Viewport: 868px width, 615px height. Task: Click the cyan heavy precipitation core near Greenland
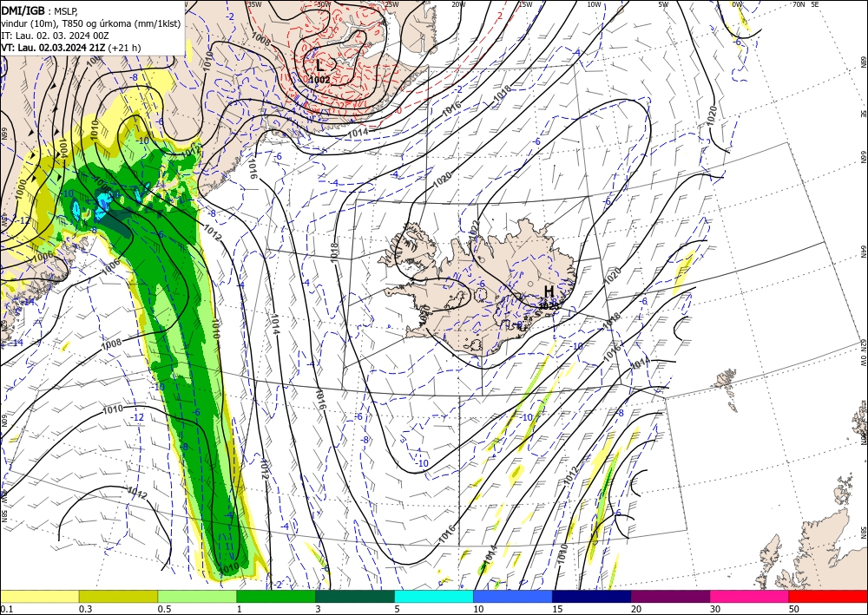pyautogui.click(x=102, y=206)
